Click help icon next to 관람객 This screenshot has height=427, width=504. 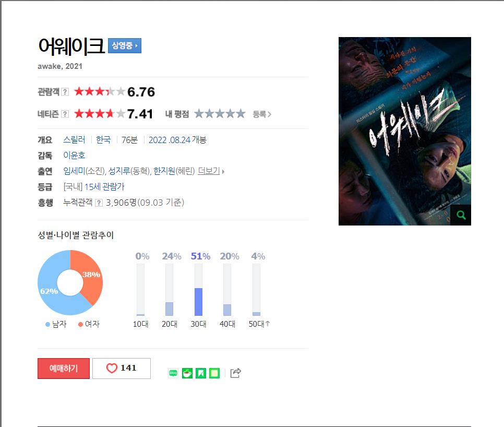[x=65, y=92]
